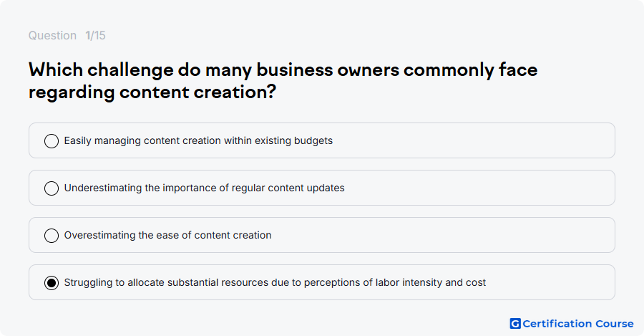
Task: Click the answer text 'Overestimating the ease of content creation'
Action: [x=167, y=235]
